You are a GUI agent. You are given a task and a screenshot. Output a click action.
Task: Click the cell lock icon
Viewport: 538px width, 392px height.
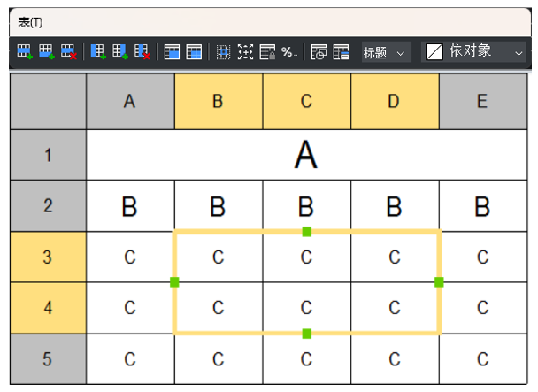[x=267, y=52]
